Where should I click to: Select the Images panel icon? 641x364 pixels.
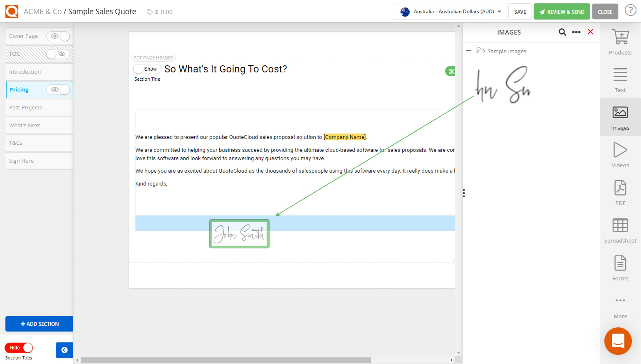(620, 116)
